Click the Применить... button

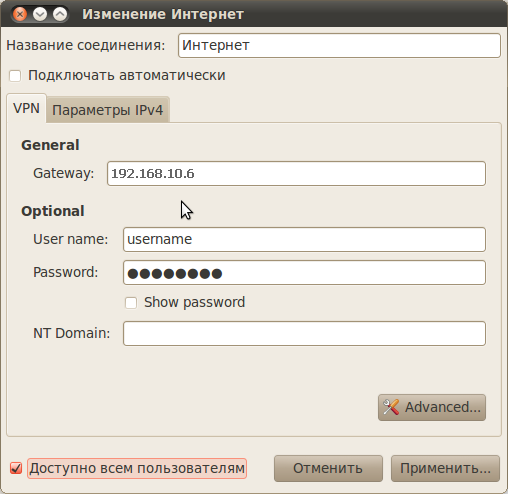click(x=445, y=468)
